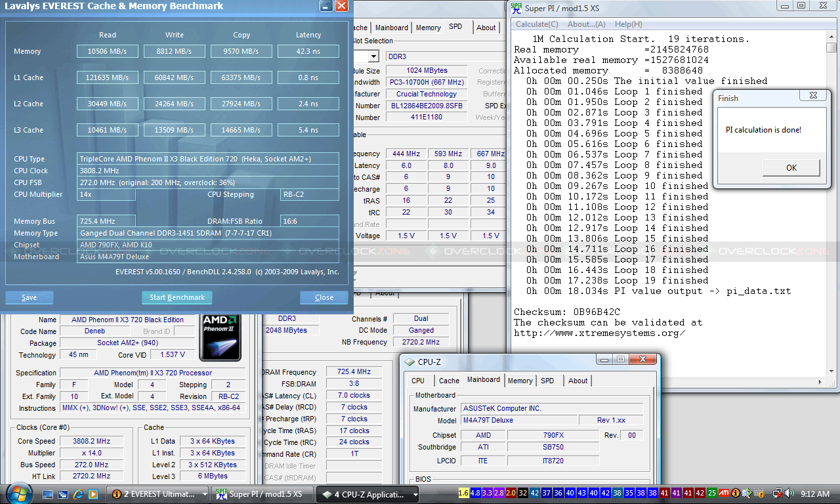
Task: Switch to Cache tab in front CPU-Z window
Action: tap(449, 381)
